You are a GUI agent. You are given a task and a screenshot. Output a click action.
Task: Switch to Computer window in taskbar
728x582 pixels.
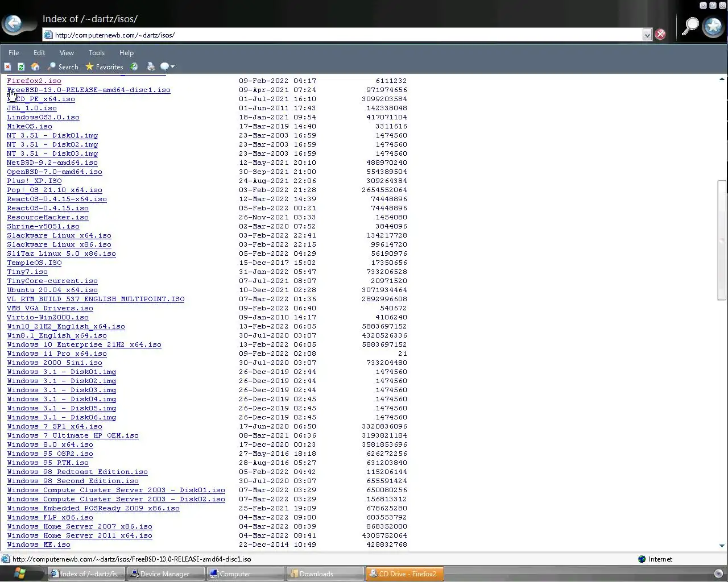click(x=245, y=574)
